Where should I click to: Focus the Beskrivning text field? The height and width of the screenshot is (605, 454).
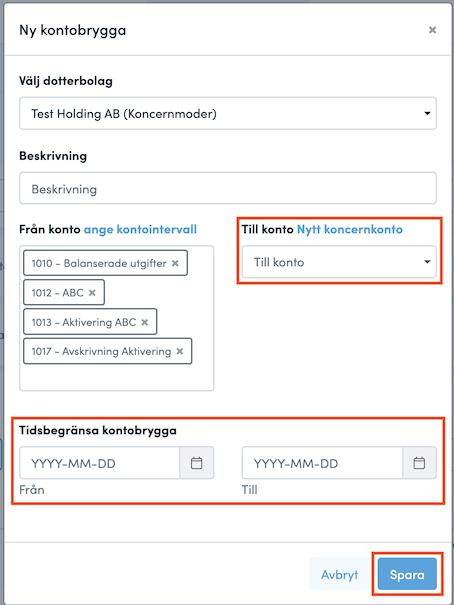pyautogui.click(x=228, y=188)
